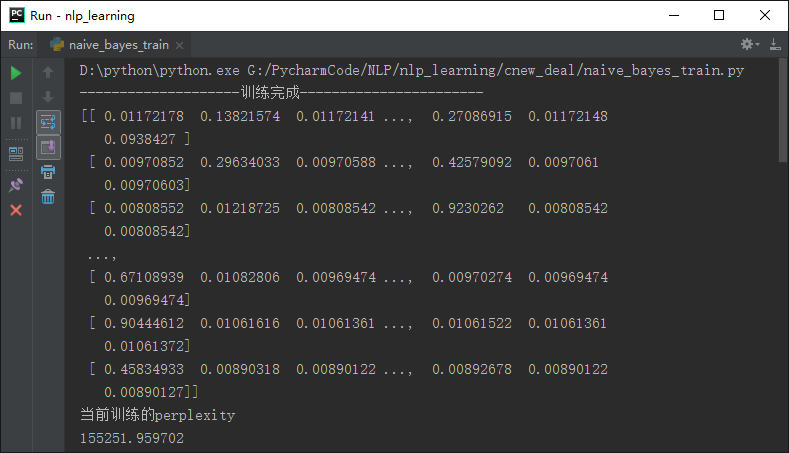Hide the Run tool window
Viewport: 789px width, 453px height.
coord(775,44)
